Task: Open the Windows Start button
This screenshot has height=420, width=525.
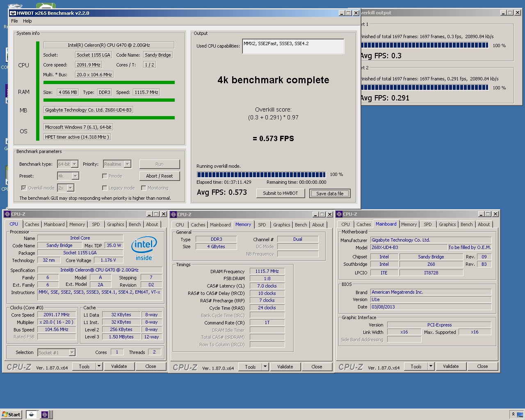Action: pyautogui.click(x=11, y=414)
